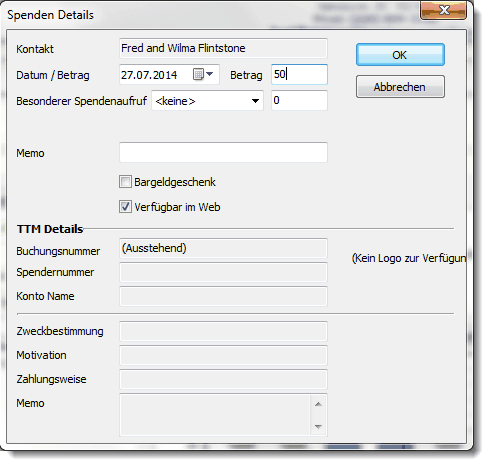The width and height of the screenshot is (489, 466).
Task: Click the date dropdown arrow beside calendar
Action: (x=210, y=74)
